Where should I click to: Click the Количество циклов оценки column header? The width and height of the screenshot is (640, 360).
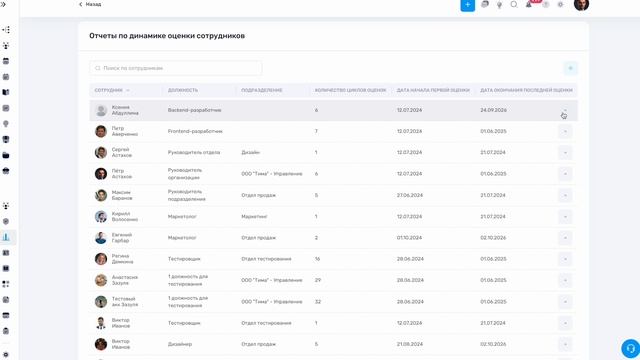click(350, 90)
